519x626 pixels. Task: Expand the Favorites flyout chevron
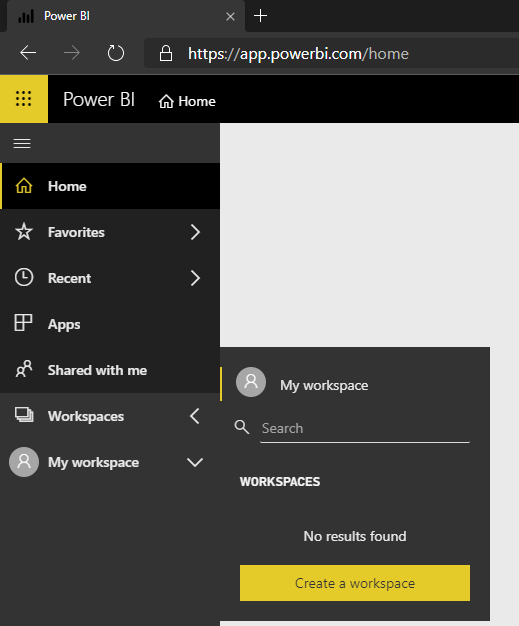tap(195, 232)
